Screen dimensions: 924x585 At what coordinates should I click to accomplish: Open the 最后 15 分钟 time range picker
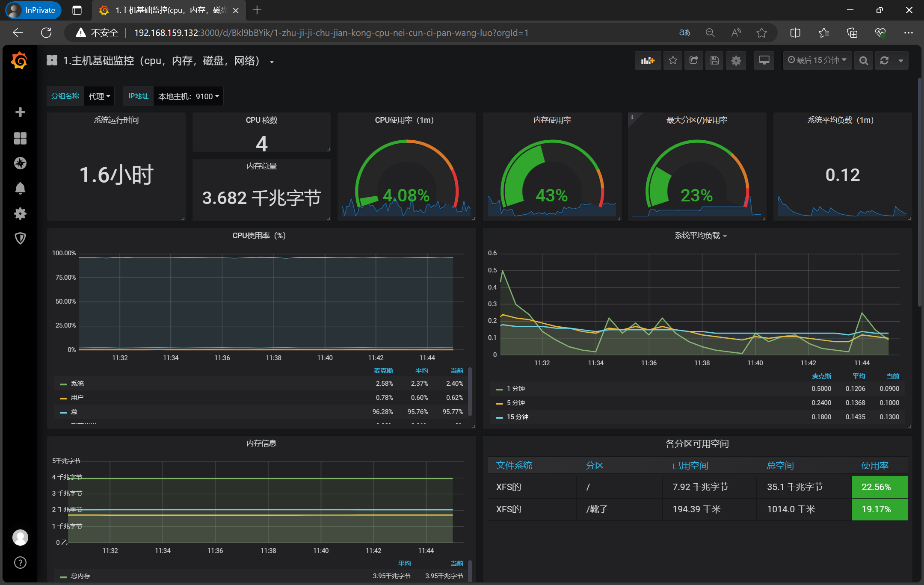[817, 61]
